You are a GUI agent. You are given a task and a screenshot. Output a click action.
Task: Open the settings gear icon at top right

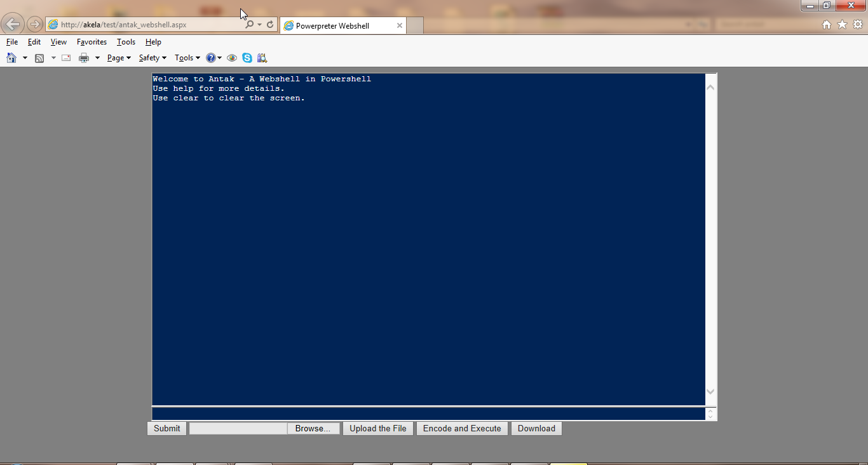[858, 25]
